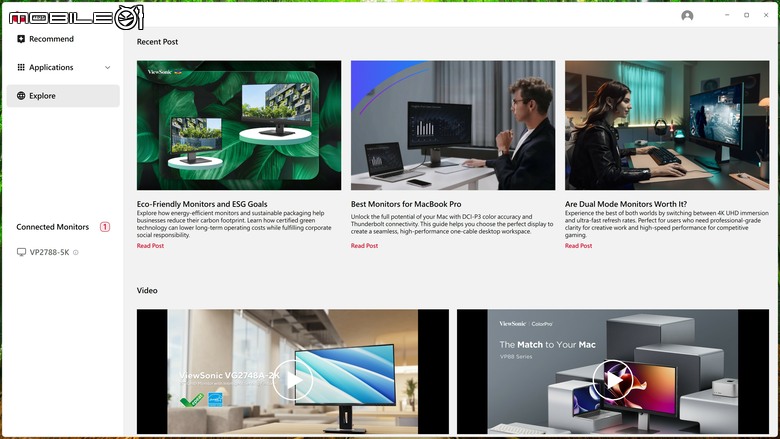
Task: Click the Explore globe icon
Action: [21, 95]
